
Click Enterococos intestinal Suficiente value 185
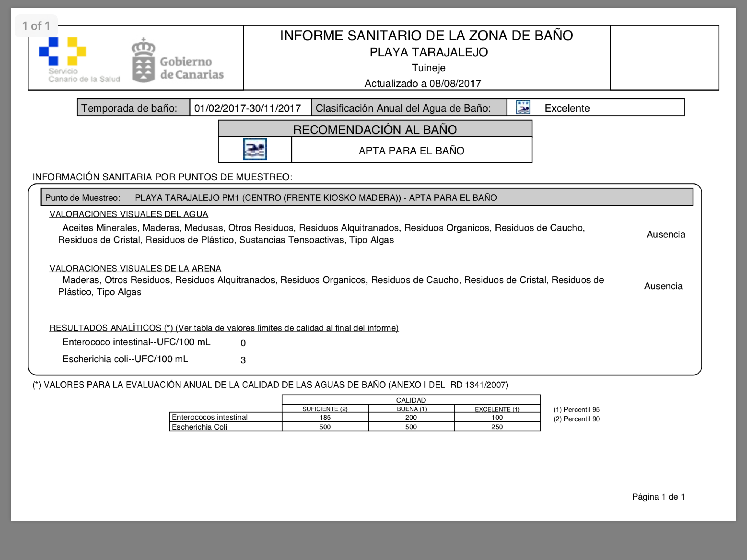tap(325, 418)
